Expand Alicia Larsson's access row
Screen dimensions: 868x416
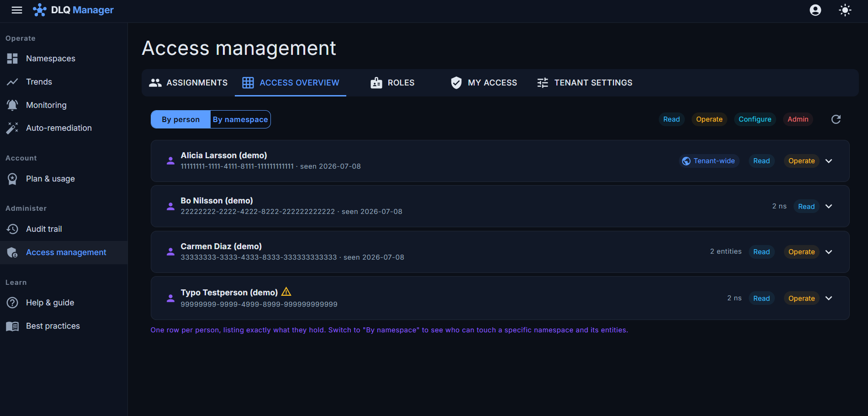point(829,161)
